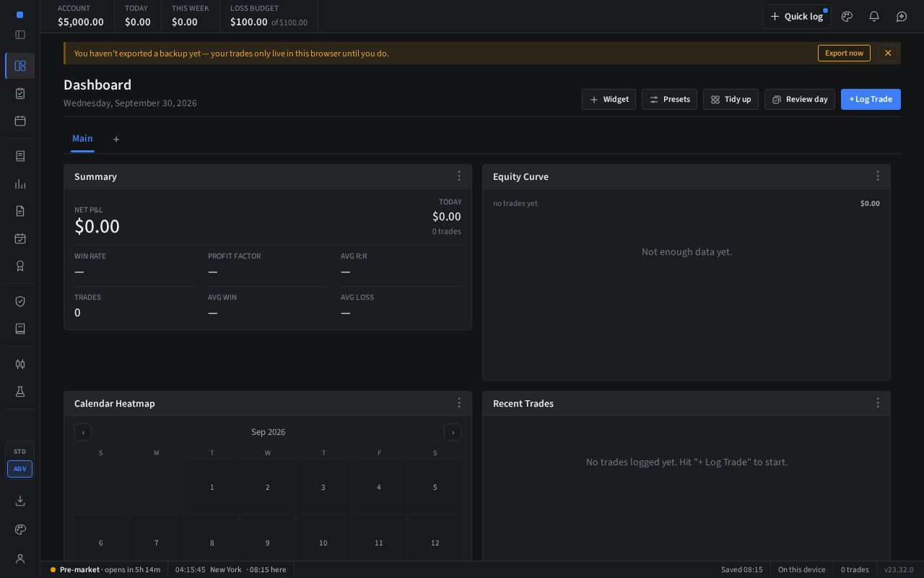Image resolution: width=924 pixels, height=578 pixels.
Task: Open the candlestick chart icon in the sidebar
Action: tap(20, 364)
